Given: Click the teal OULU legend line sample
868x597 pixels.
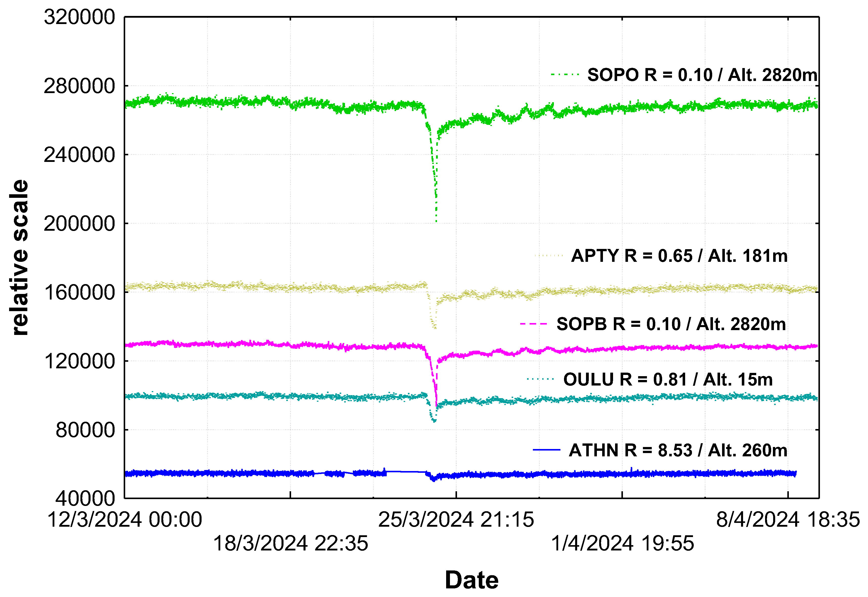Looking at the screenshot, I should point(540,379).
